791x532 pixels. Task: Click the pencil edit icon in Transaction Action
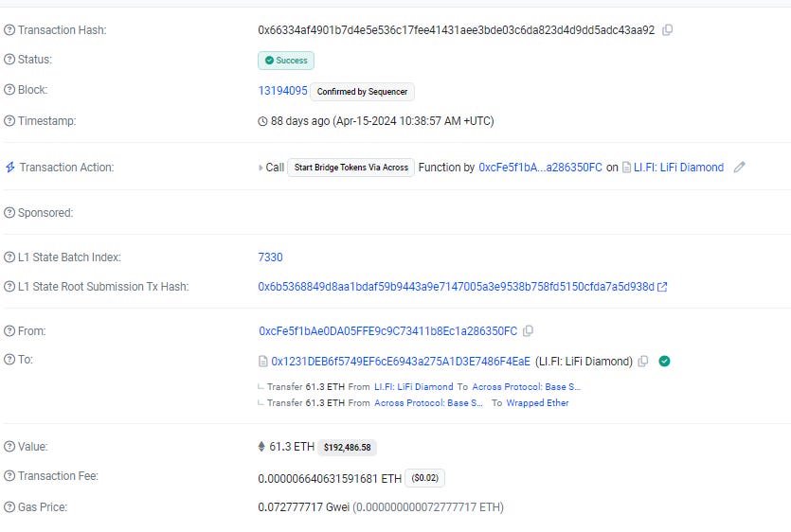coord(739,167)
